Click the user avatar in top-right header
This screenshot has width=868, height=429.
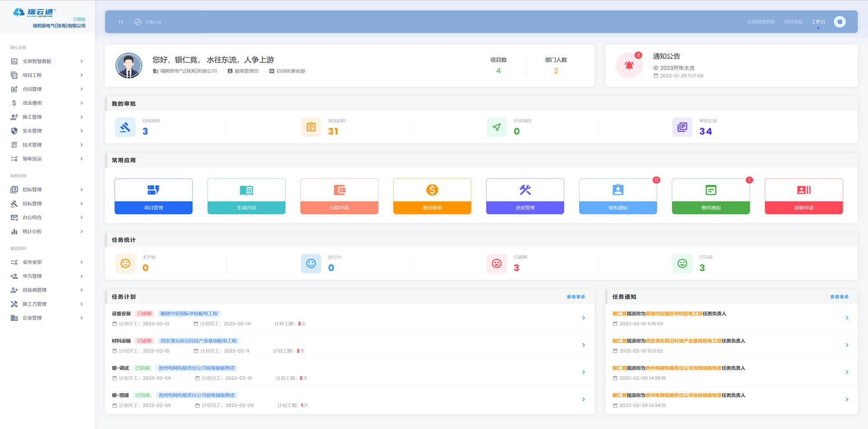[840, 22]
